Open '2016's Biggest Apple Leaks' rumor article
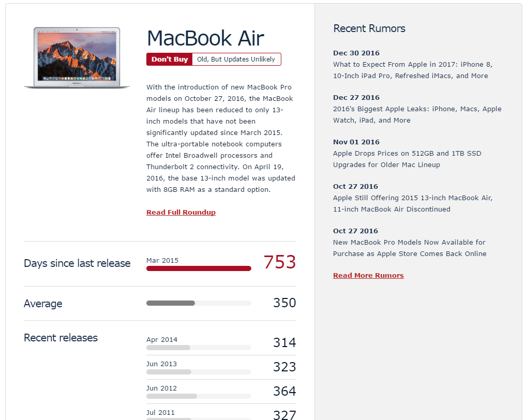This screenshot has width=528, height=420. (x=417, y=114)
